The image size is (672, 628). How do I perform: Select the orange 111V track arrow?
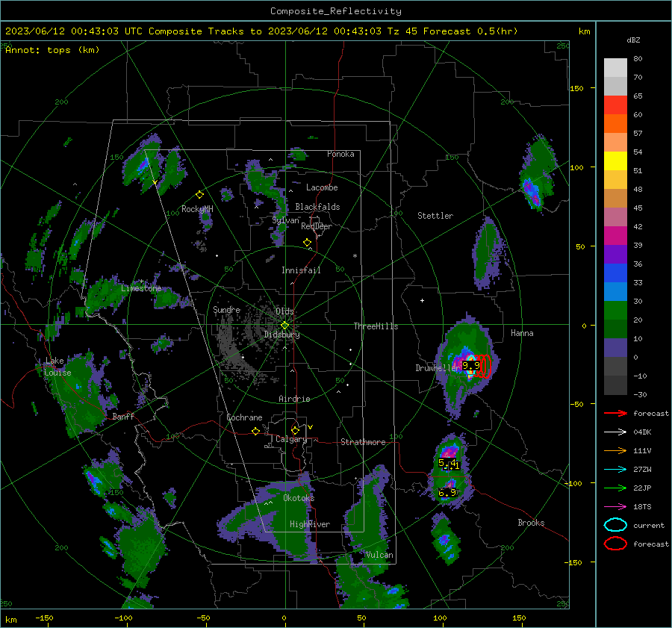pyautogui.click(x=615, y=450)
